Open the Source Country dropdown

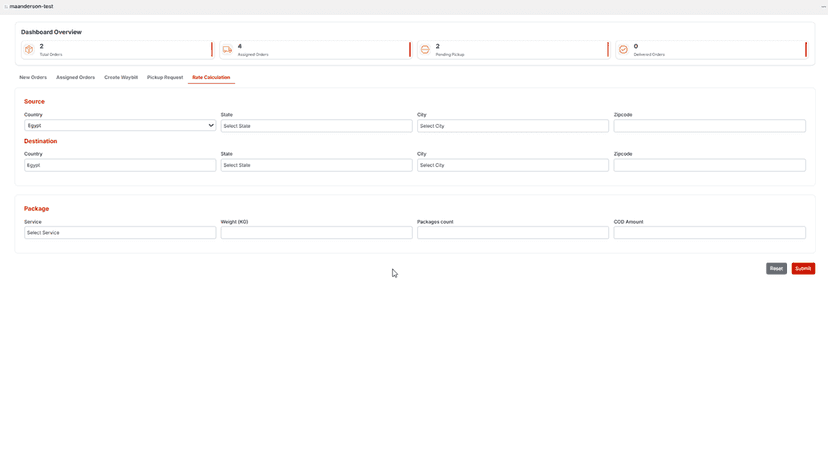pyautogui.click(x=120, y=126)
